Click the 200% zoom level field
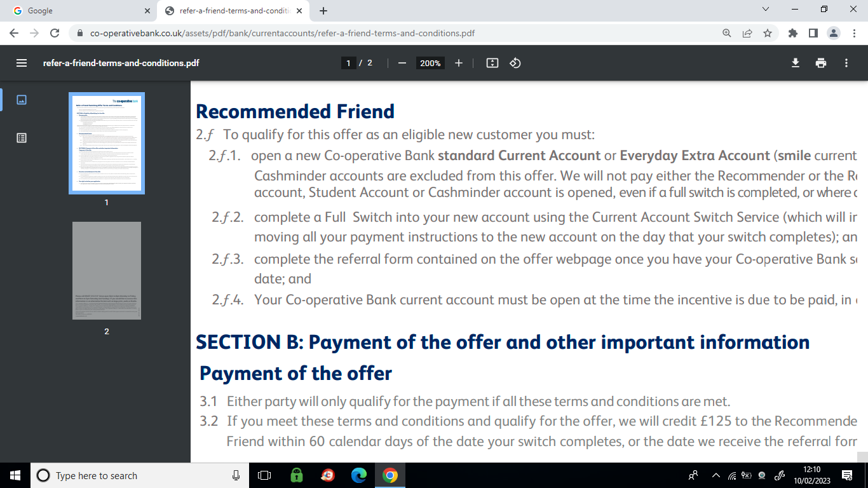 point(430,63)
